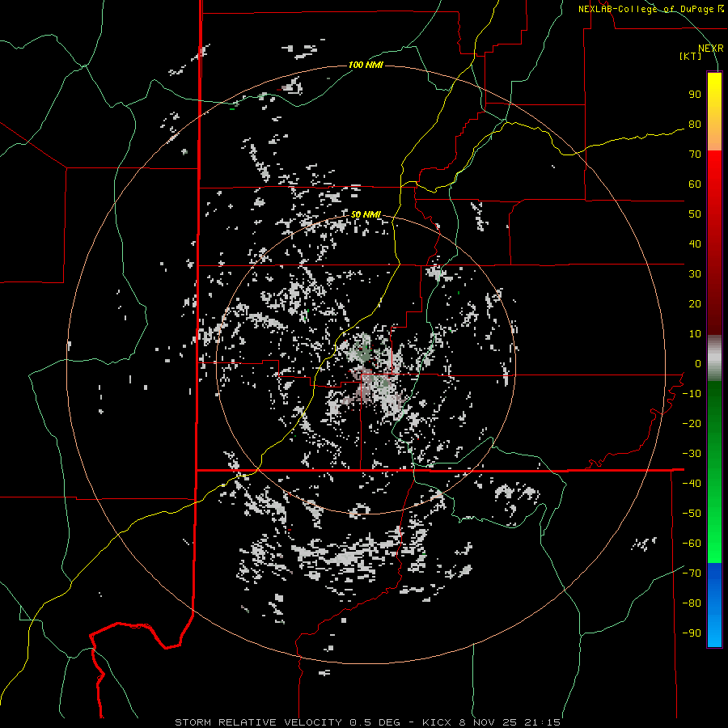Click the 70 tick label on scale
The height and width of the screenshot is (728, 728).
(x=695, y=154)
